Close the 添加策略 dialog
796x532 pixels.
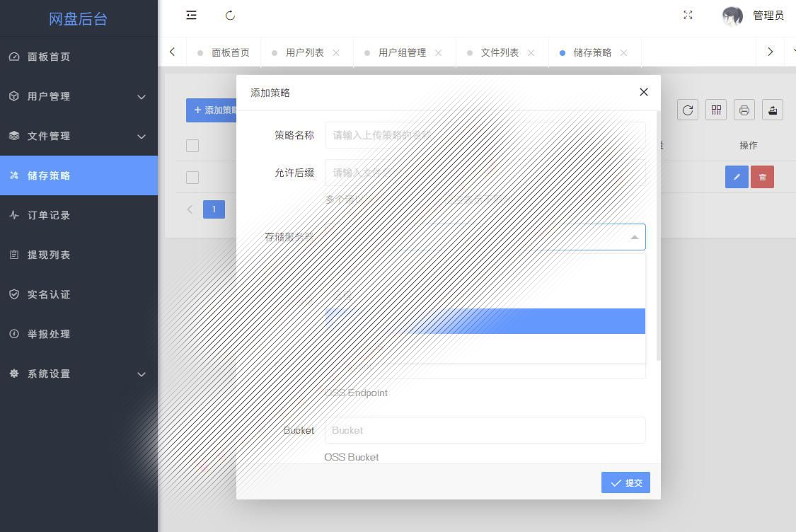(x=644, y=92)
